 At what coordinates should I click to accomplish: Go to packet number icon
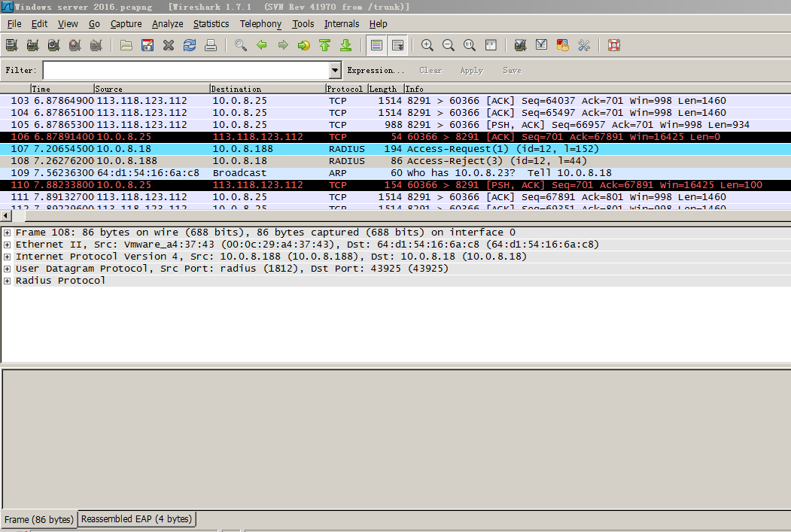[304, 45]
